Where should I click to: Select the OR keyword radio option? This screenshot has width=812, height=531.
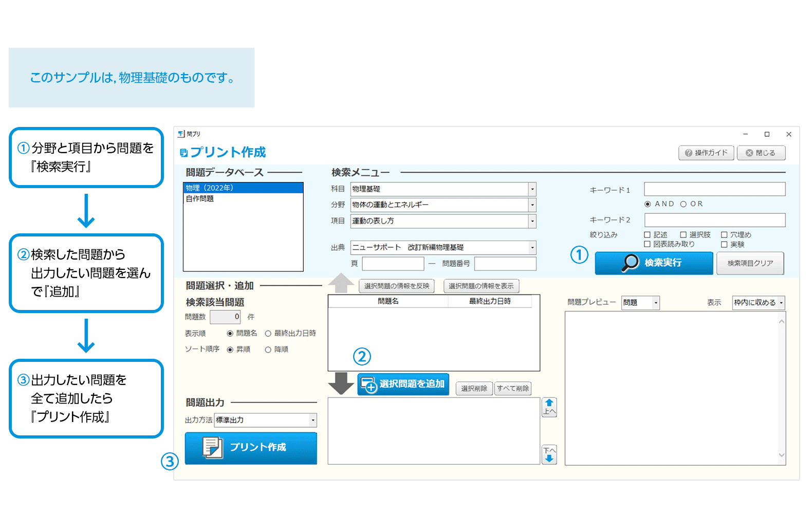(x=684, y=204)
